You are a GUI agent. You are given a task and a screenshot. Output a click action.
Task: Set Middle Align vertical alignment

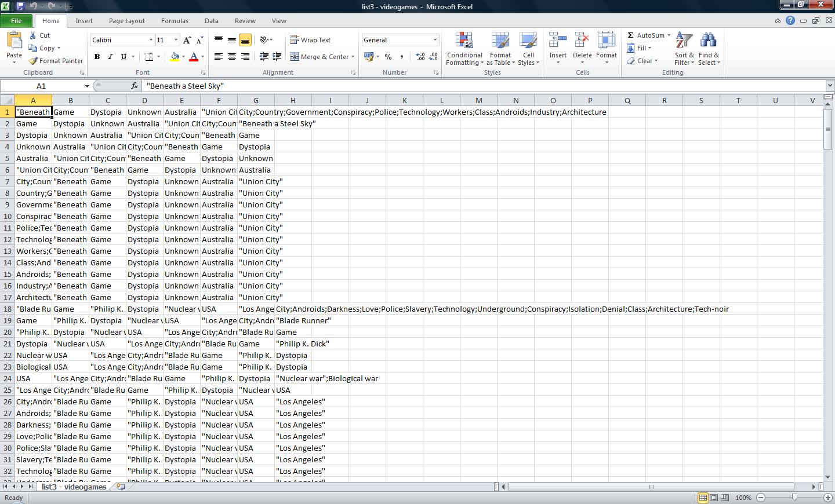point(232,40)
